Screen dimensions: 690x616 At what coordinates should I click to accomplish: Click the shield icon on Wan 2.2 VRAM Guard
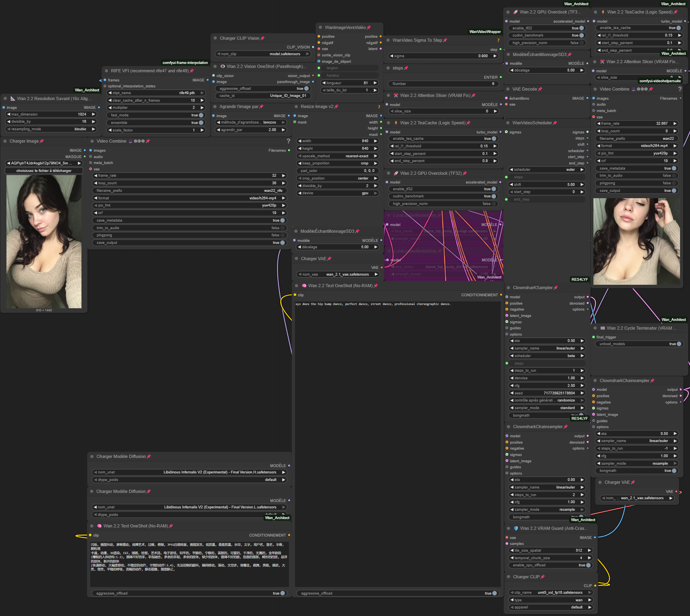pos(516,528)
